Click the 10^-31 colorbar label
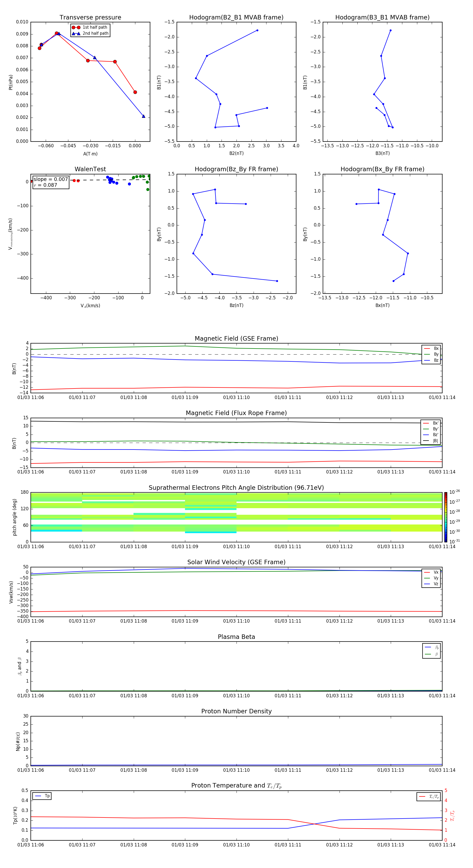 (455, 542)
